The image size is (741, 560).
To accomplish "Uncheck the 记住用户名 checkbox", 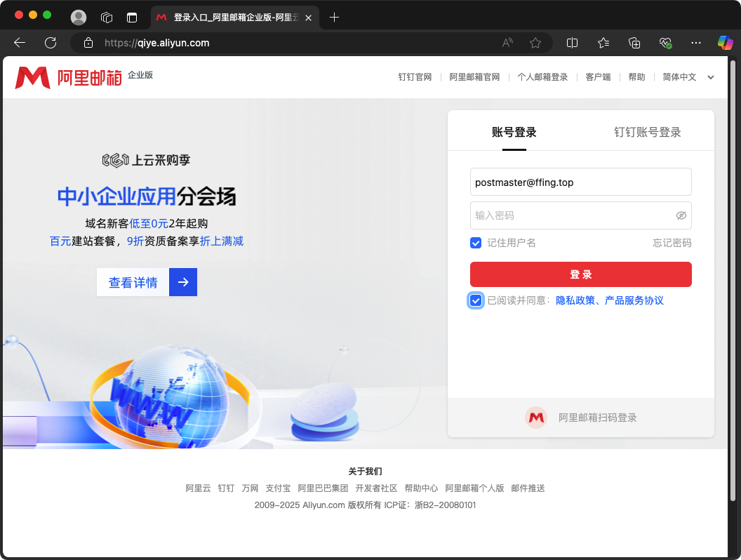I will tap(476, 243).
